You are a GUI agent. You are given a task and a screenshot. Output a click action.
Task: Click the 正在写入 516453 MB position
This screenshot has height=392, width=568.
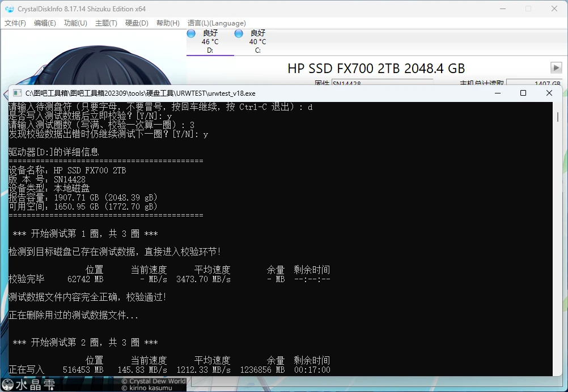click(x=56, y=369)
